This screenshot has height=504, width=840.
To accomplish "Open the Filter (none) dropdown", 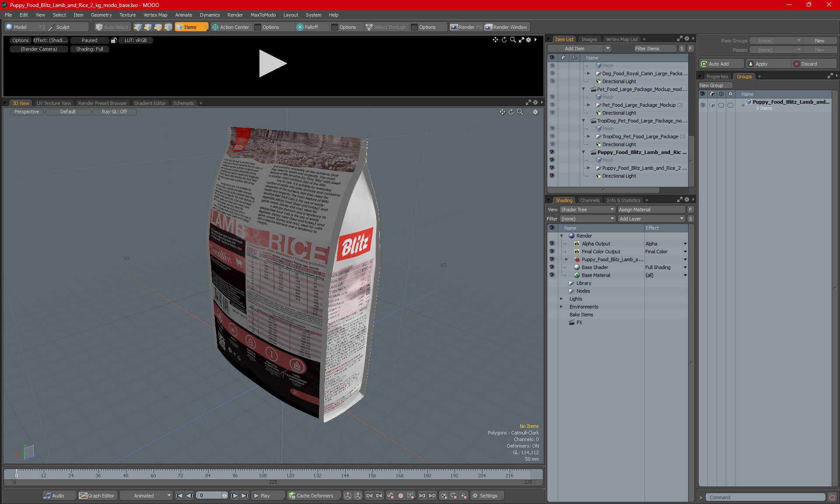I will (588, 219).
